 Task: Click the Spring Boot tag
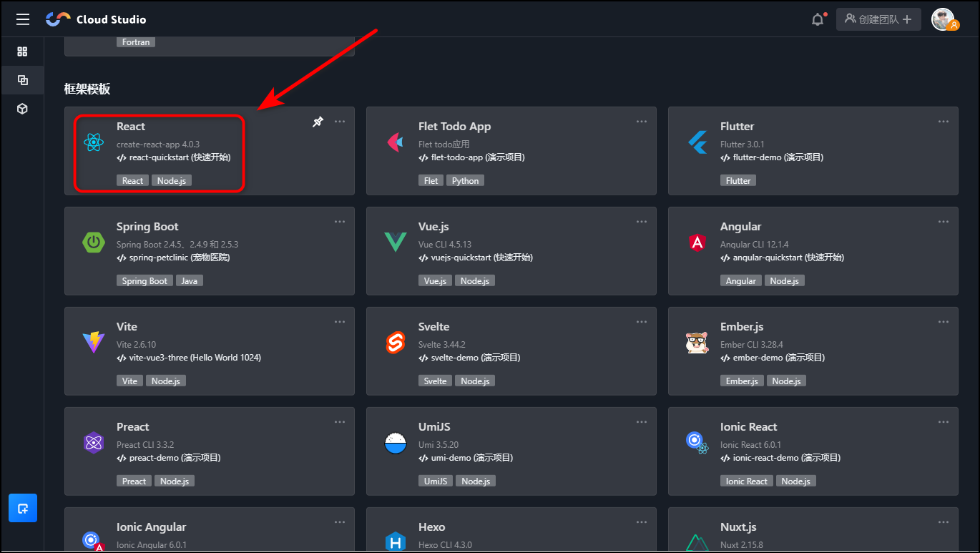(144, 281)
